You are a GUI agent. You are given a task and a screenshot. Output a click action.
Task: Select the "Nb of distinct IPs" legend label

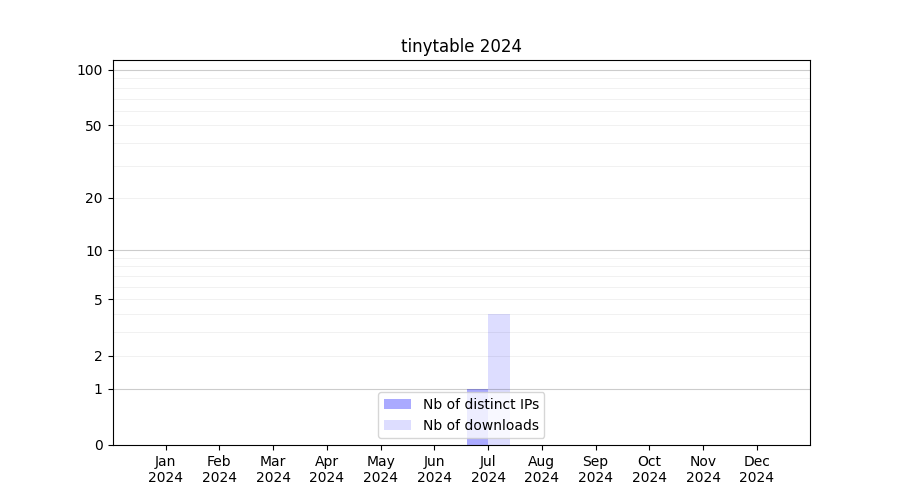pyautogui.click(x=481, y=404)
